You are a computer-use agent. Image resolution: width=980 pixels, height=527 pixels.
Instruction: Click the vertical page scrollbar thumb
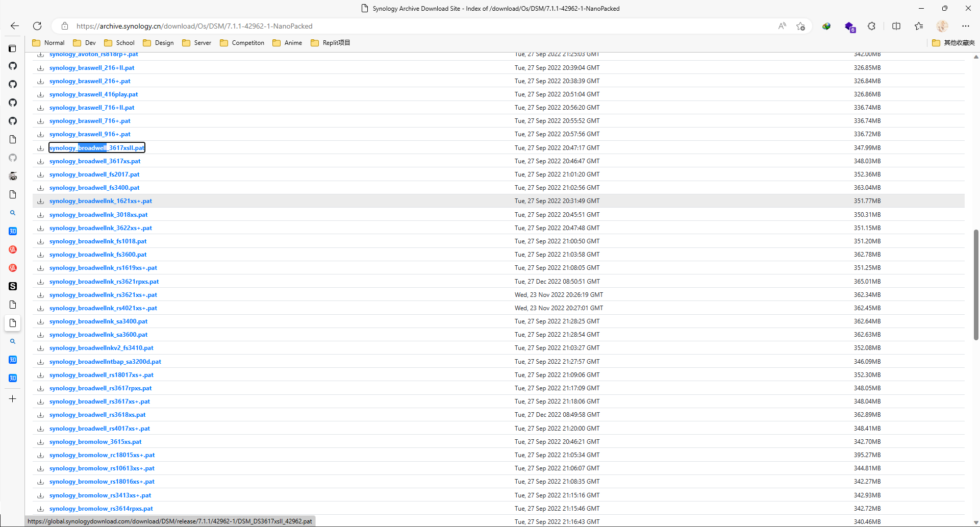click(x=975, y=284)
